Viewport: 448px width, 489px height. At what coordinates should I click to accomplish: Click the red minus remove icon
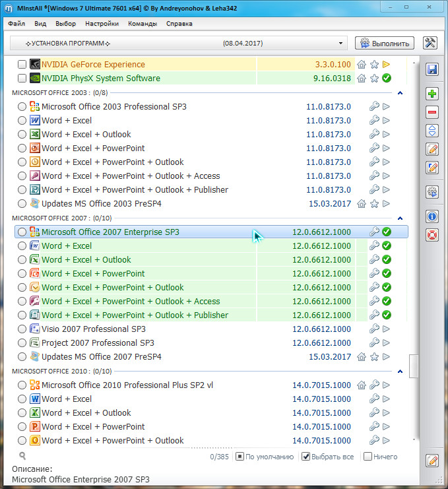[432, 112]
